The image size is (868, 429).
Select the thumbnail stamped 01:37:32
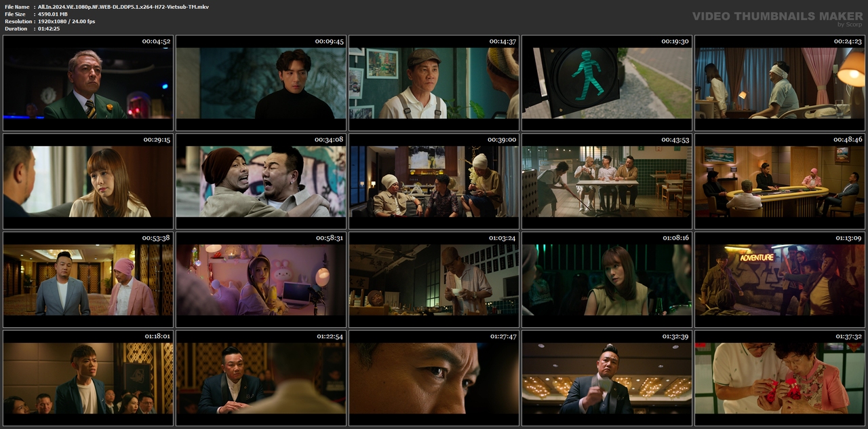coord(780,378)
